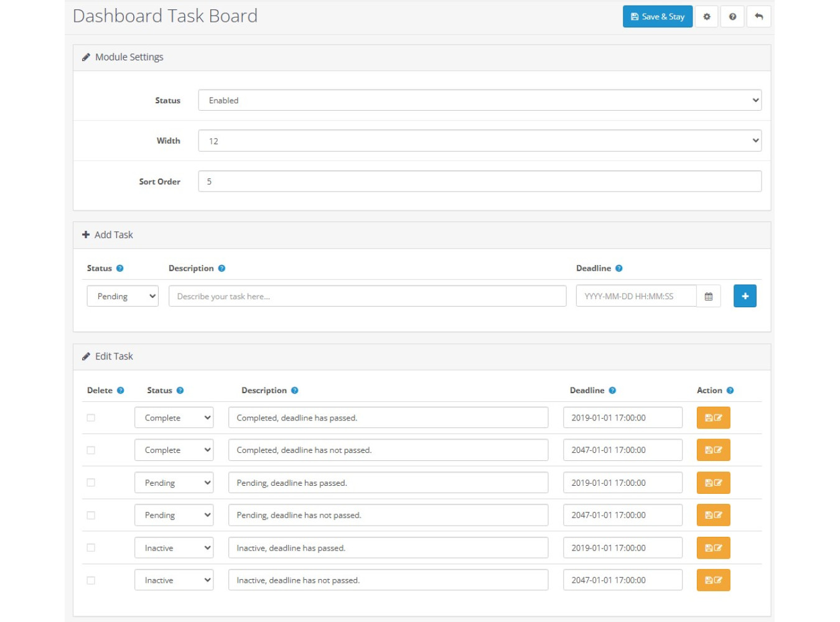The width and height of the screenshot is (840, 622).
Task: Click the gear settings icon in header
Action: (706, 17)
